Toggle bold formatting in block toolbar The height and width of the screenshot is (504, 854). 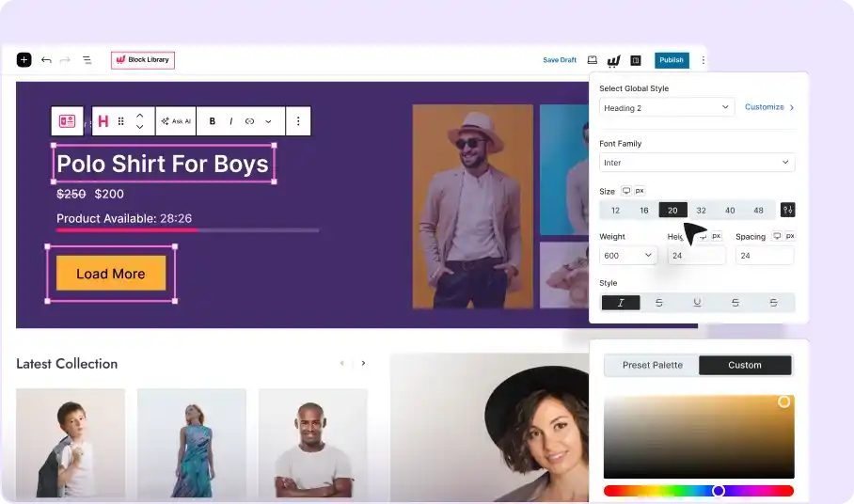213,121
